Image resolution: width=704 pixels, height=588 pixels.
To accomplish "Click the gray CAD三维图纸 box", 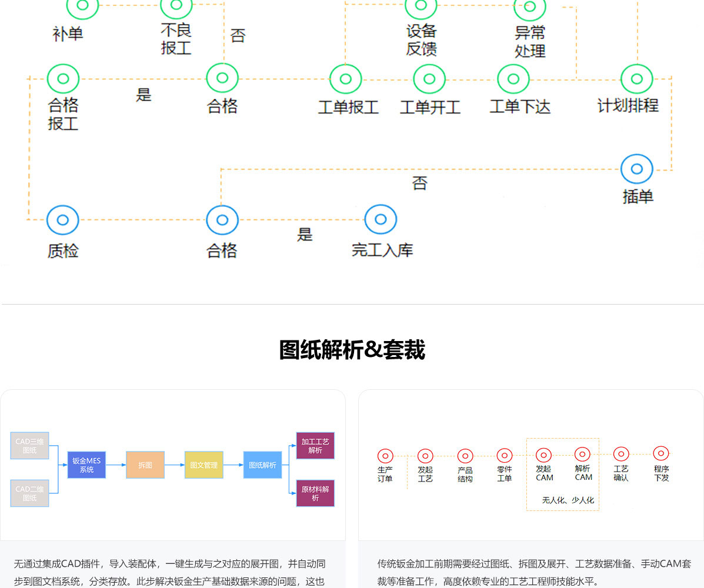I will tap(29, 446).
